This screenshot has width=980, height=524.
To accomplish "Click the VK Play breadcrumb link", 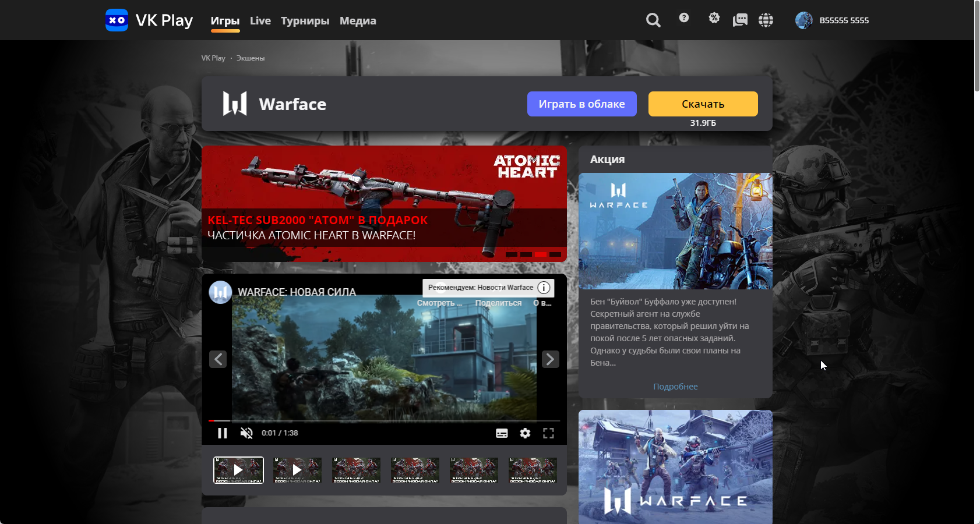I will coord(213,58).
